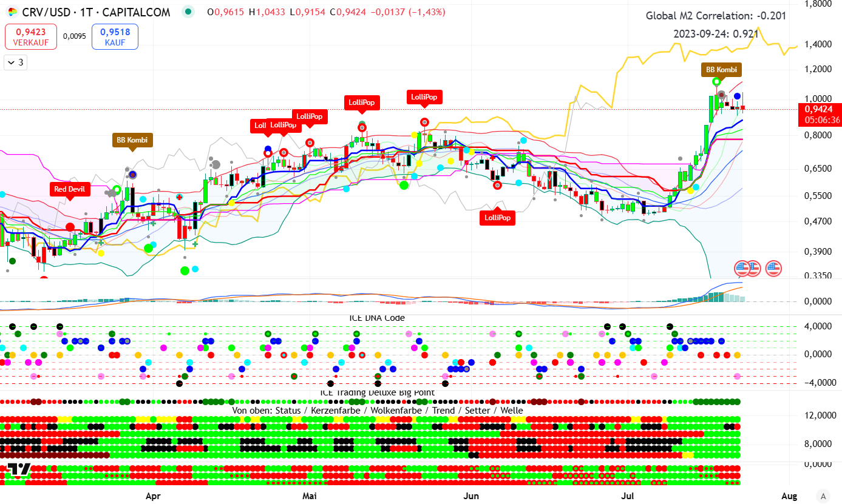Click the Jun label on time axis
842x504 pixels.
[470, 496]
